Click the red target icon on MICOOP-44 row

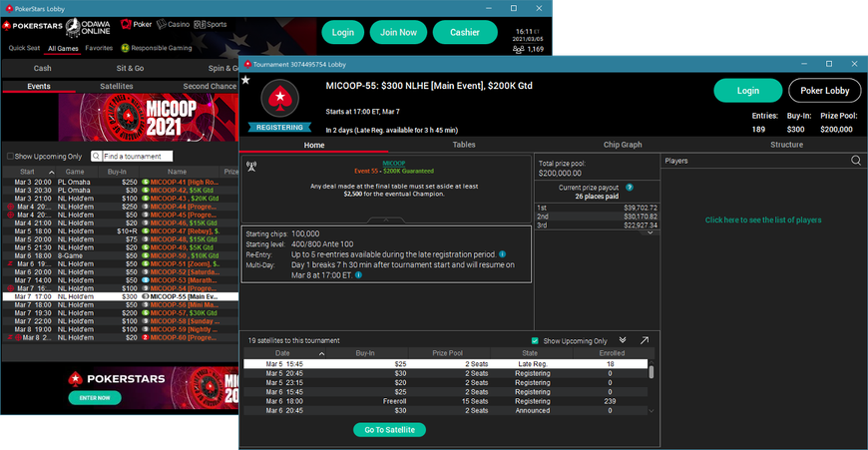[10, 207]
